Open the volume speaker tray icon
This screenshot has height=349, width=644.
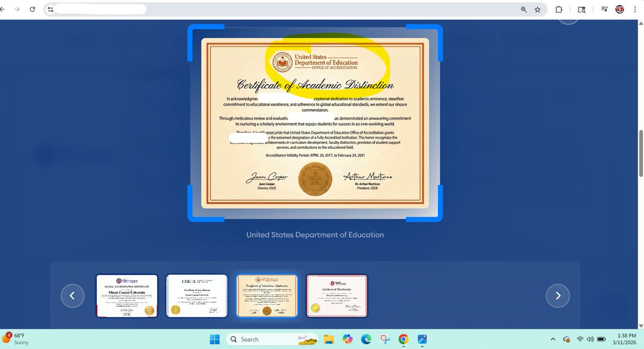[591, 339]
